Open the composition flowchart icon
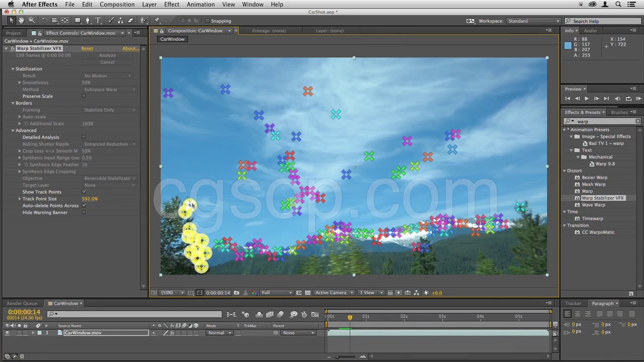Viewport: 644px width, 362px height. pyautogui.click(x=417, y=293)
